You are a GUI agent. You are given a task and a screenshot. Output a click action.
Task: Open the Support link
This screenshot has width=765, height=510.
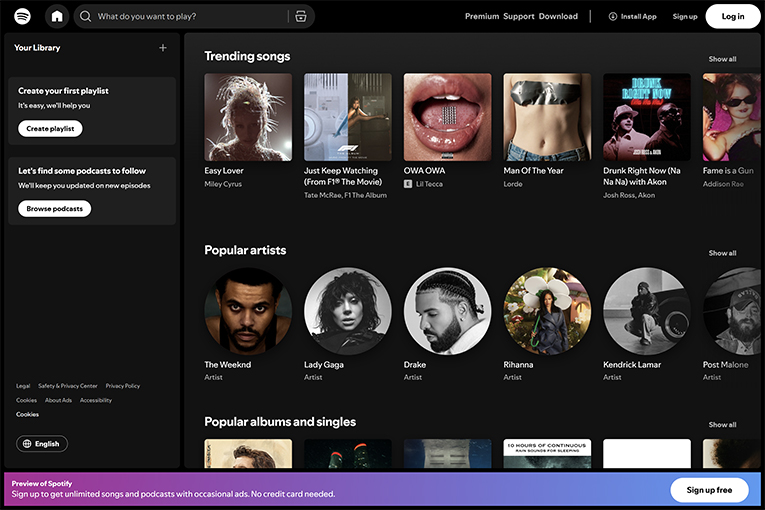click(x=519, y=16)
